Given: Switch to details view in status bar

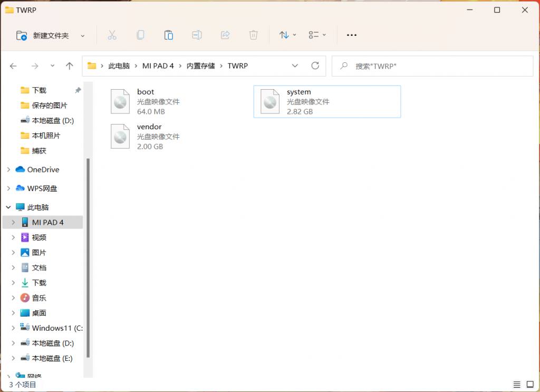Looking at the screenshot, I should click(516, 385).
